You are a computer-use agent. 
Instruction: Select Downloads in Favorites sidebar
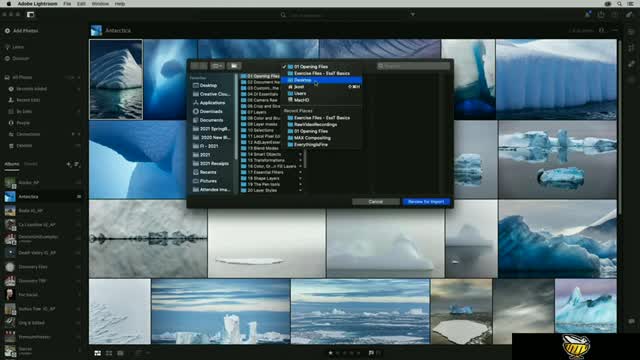click(x=212, y=111)
